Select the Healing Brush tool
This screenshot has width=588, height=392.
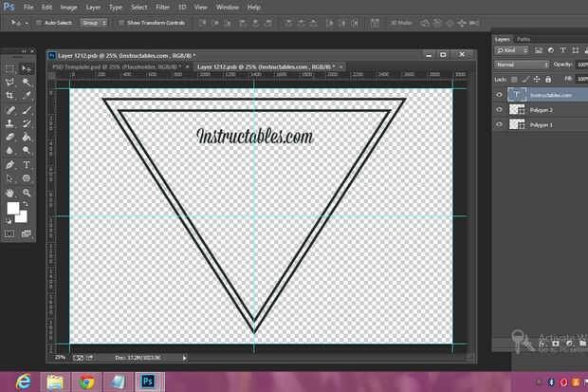tap(10, 110)
